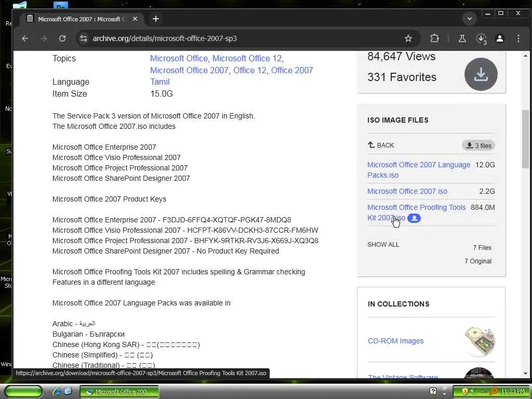Bookmark this page with the star icon
This screenshot has height=399, width=532.
point(408,38)
